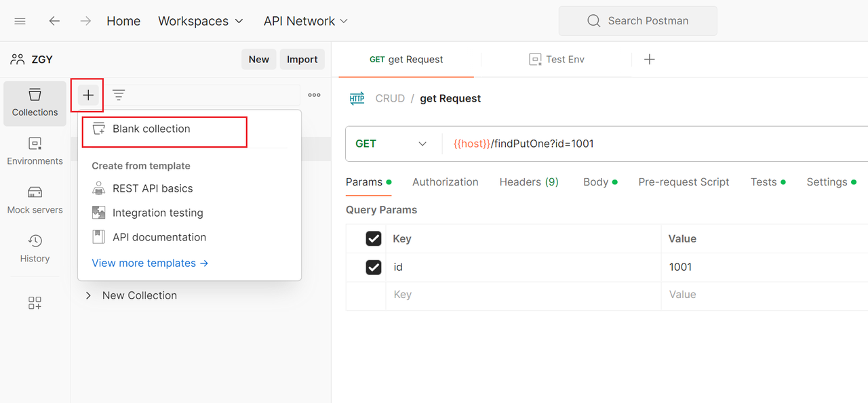Expand the New Collection tree item
Screen dimensions: 868x403
point(88,295)
